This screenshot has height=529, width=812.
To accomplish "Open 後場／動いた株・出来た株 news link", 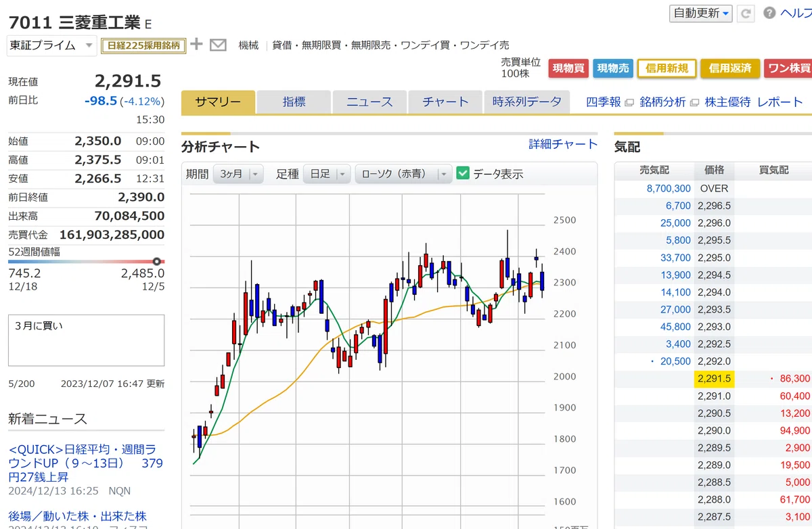I will [77, 516].
